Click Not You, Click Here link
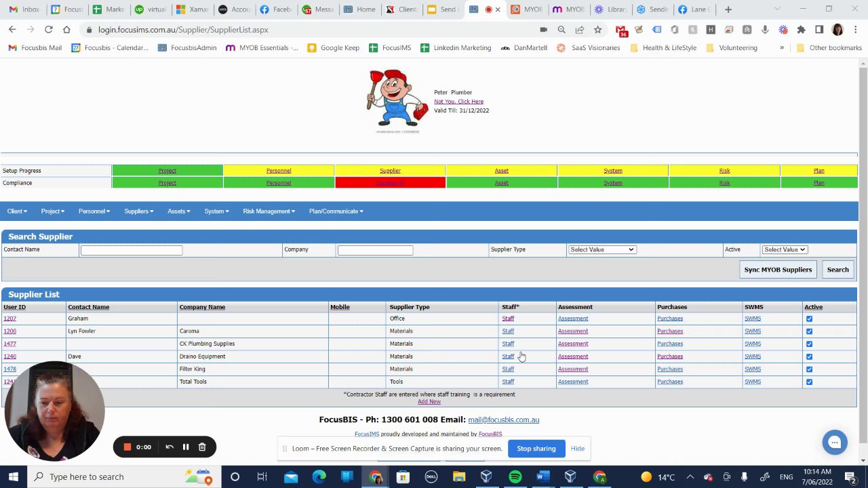868x488 pixels. pyautogui.click(x=458, y=102)
